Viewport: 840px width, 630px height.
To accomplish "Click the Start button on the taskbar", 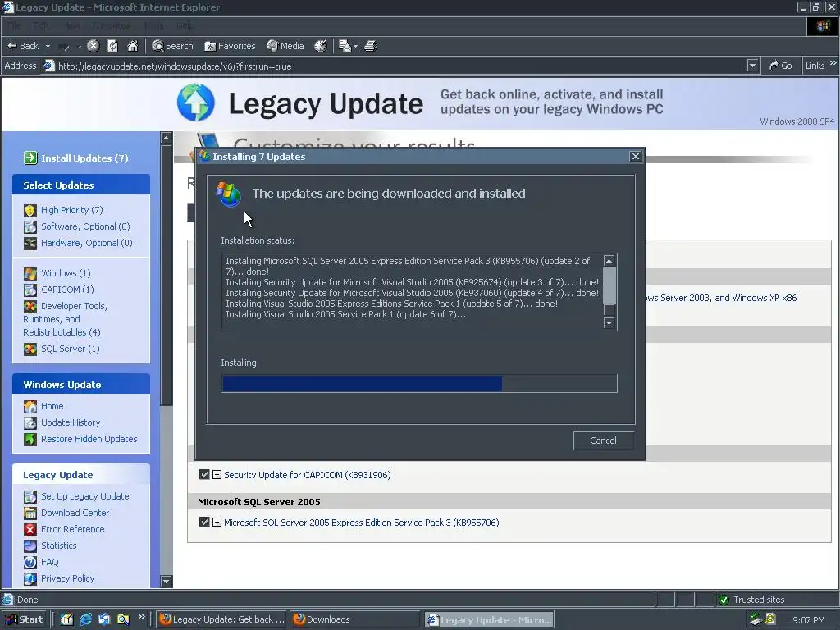I will click(x=25, y=619).
